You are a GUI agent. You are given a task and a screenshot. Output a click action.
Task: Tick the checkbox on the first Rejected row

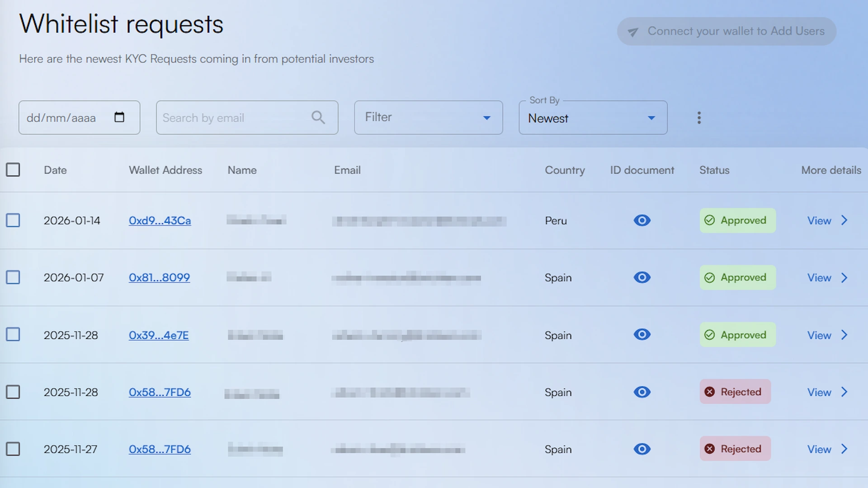[13, 392]
